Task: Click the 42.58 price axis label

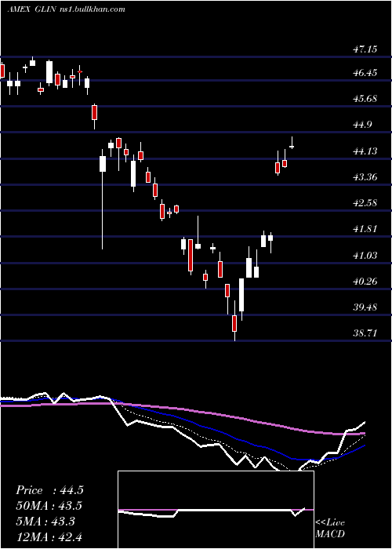Action: (365, 202)
